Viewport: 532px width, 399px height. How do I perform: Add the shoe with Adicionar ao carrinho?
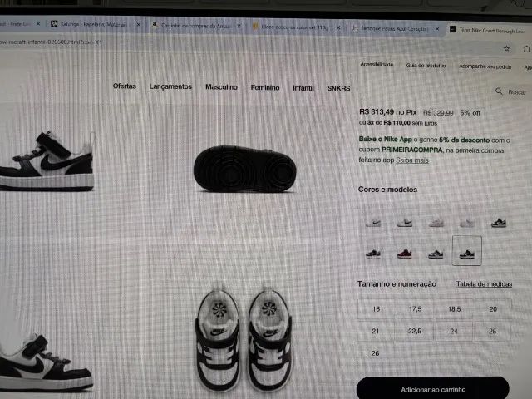[433, 389]
